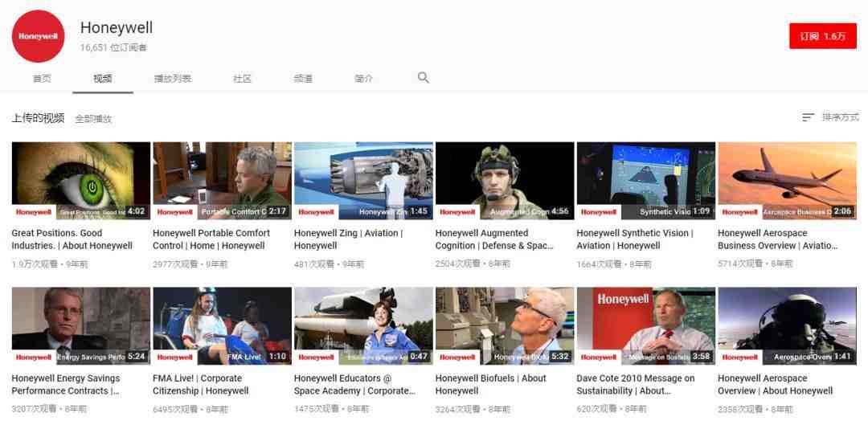Play the FMA Live! video thumbnail

click(222, 325)
